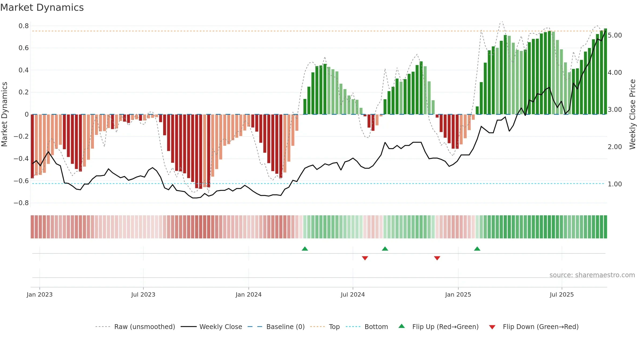Click the −0.6 left axis tick
Viewport: 644px width, 362px height.
[x=21, y=181]
